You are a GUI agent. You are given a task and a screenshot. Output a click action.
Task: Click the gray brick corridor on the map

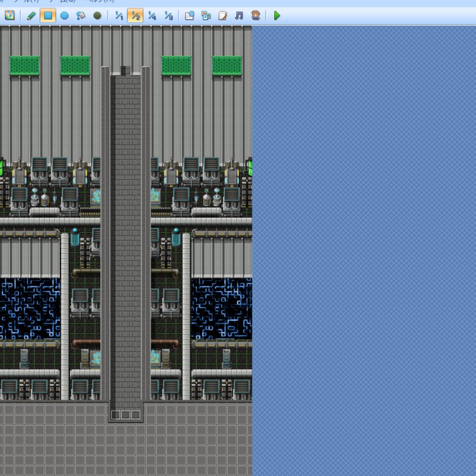pos(125,243)
